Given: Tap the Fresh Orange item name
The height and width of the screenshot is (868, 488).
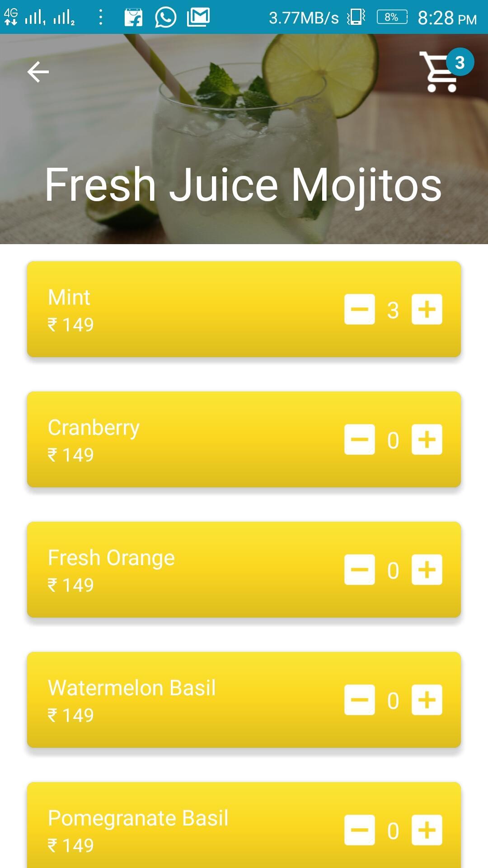Looking at the screenshot, I should pos(111,558).
